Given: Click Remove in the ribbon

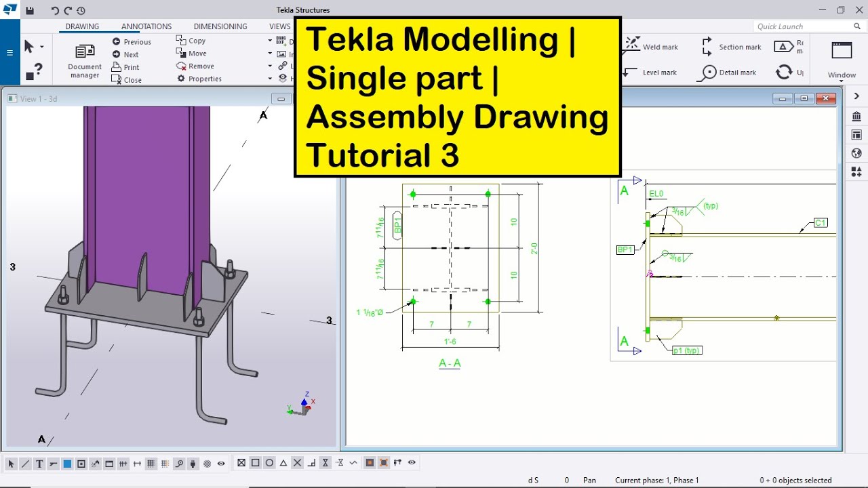Looking at the screenshot, I should click(x=195, y=66).
